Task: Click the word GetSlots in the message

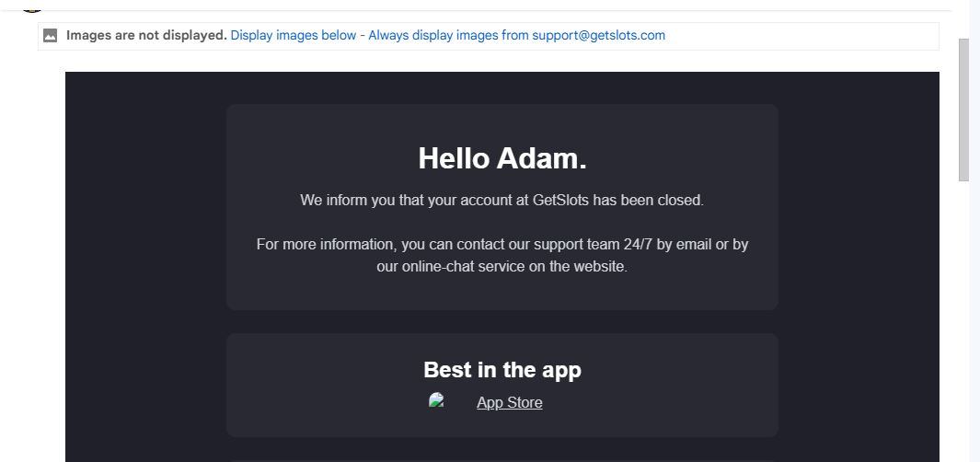Action: click(560, 201)
